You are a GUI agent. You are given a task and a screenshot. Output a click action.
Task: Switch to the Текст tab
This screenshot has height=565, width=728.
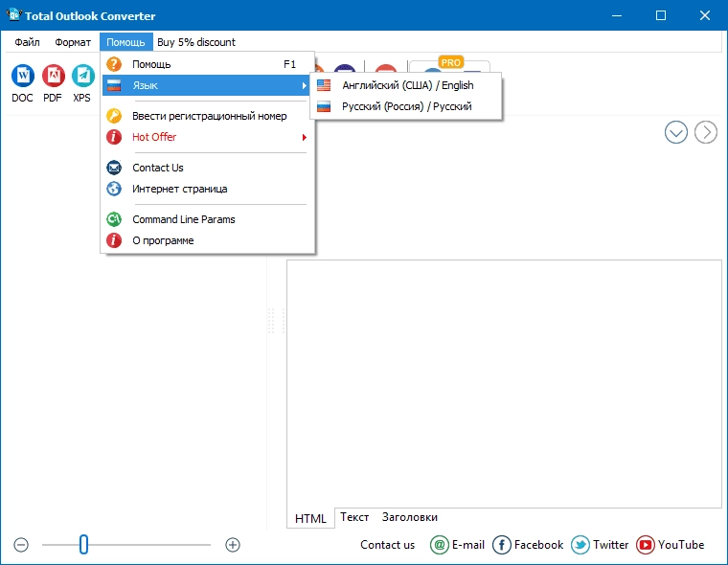[x=354, y=517]
